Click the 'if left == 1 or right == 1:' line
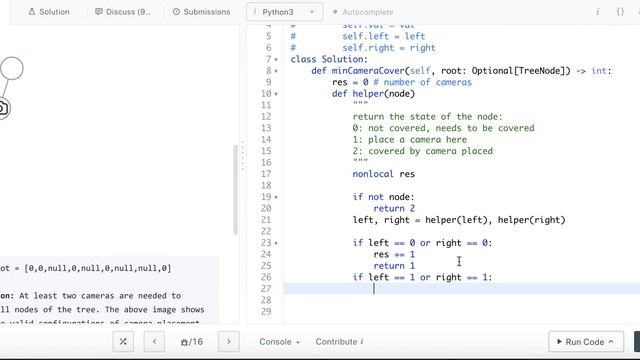 (x=422, y=277)
